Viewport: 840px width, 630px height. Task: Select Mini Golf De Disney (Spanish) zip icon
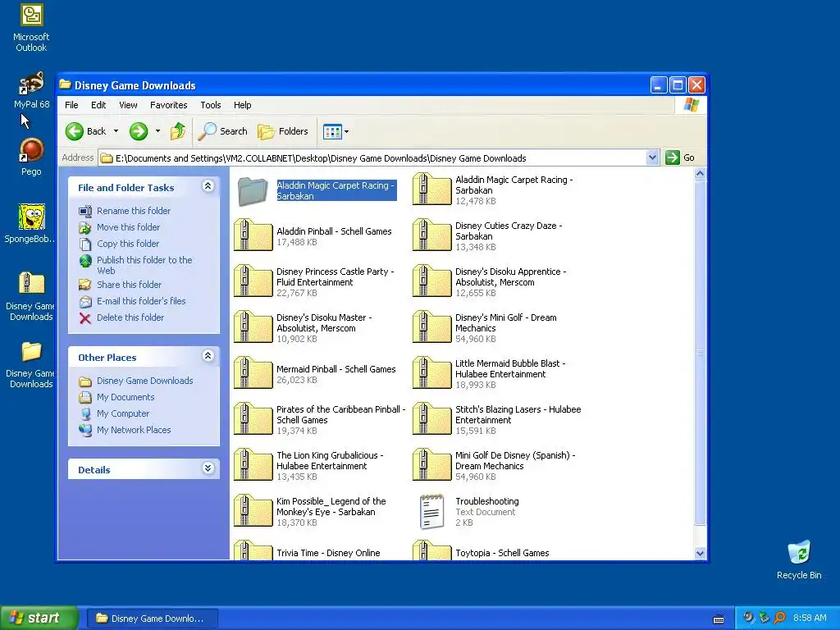click(431, 464)
